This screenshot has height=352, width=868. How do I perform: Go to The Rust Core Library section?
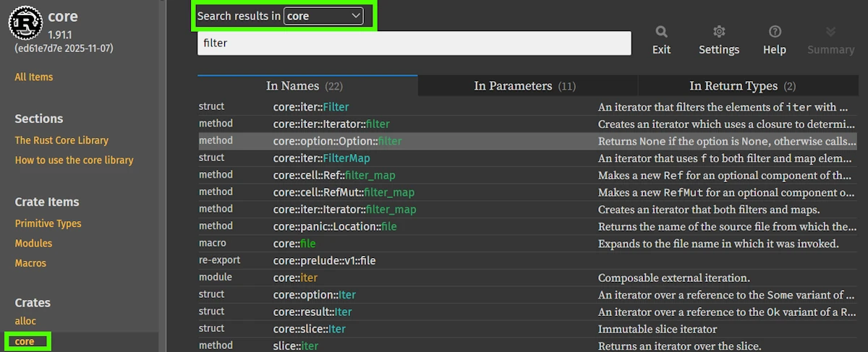[x=61, y=140]
